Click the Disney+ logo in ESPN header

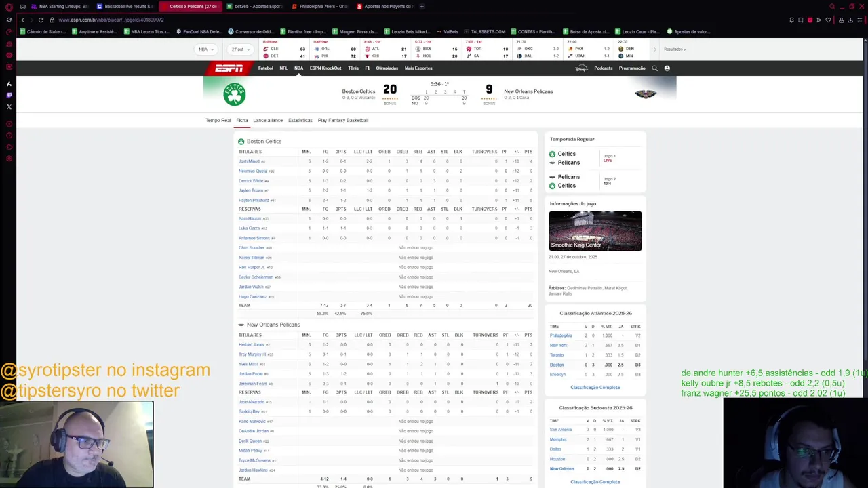[581, 68]
